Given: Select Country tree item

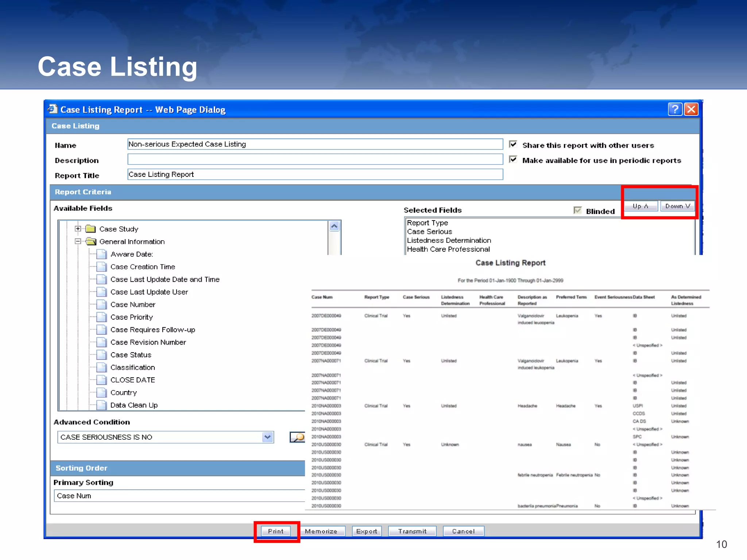Looking at the screenshot, I should [124, 393].
